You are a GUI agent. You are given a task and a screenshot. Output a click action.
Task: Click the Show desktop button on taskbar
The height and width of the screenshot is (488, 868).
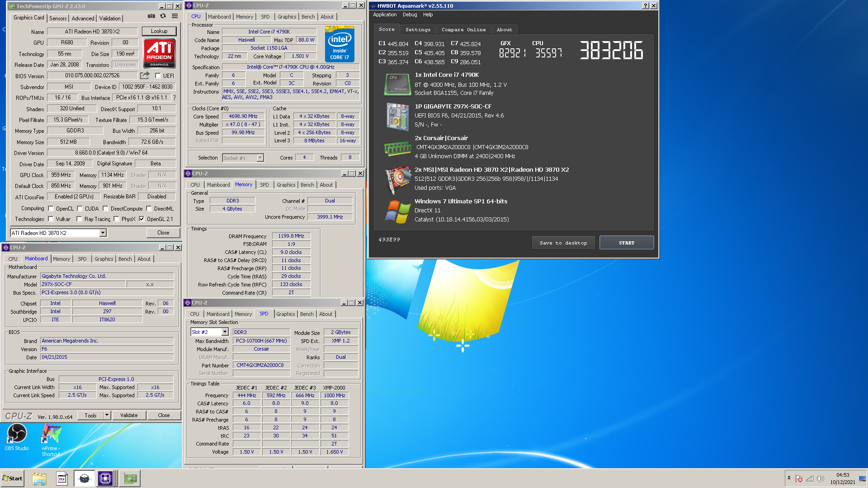[x=863, y=479]
